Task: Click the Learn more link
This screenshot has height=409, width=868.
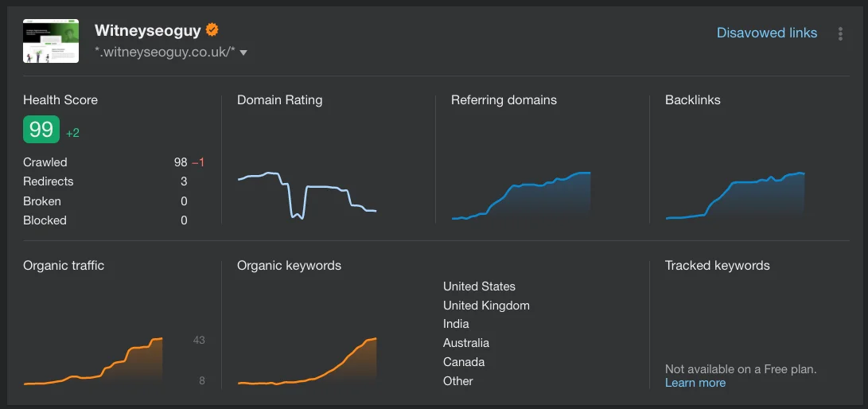Action: pyautogui.click(x=695, y=383)
